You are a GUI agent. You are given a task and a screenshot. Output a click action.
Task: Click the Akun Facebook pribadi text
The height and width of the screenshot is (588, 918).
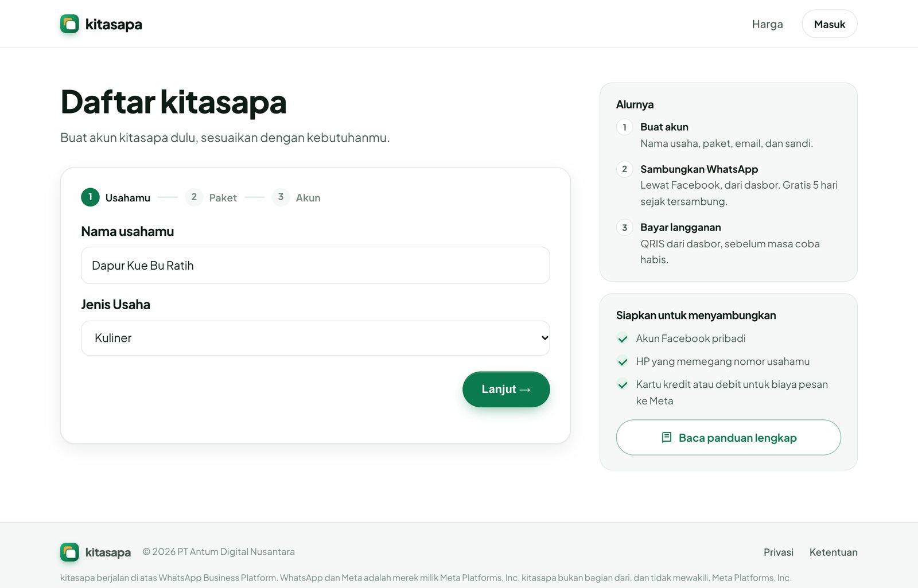click(x=690, y=339)
